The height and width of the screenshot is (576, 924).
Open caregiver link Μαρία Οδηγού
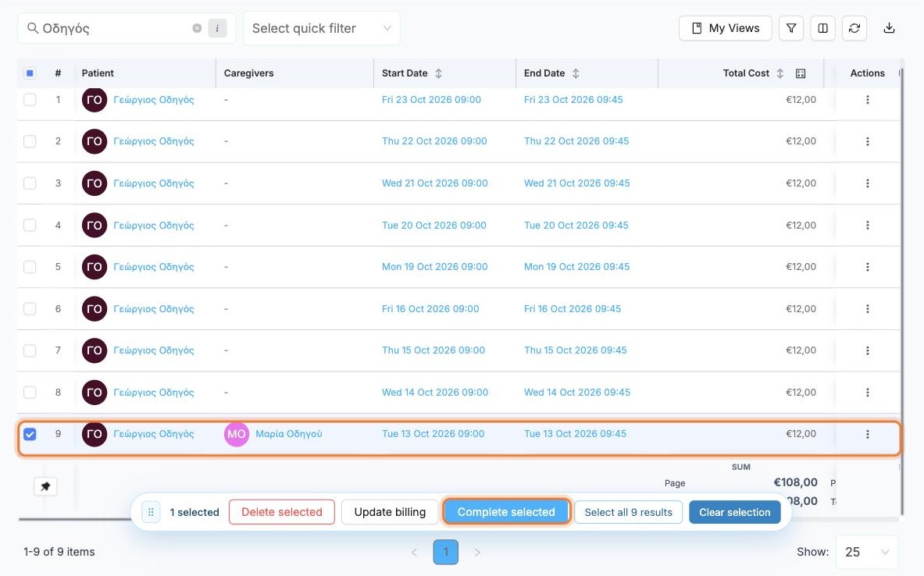click(289, 434)
